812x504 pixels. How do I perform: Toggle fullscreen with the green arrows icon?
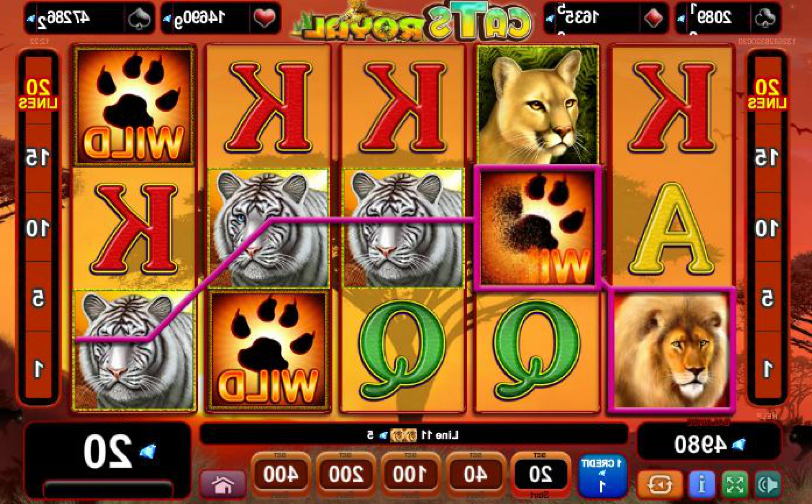(x=734, y=484)
